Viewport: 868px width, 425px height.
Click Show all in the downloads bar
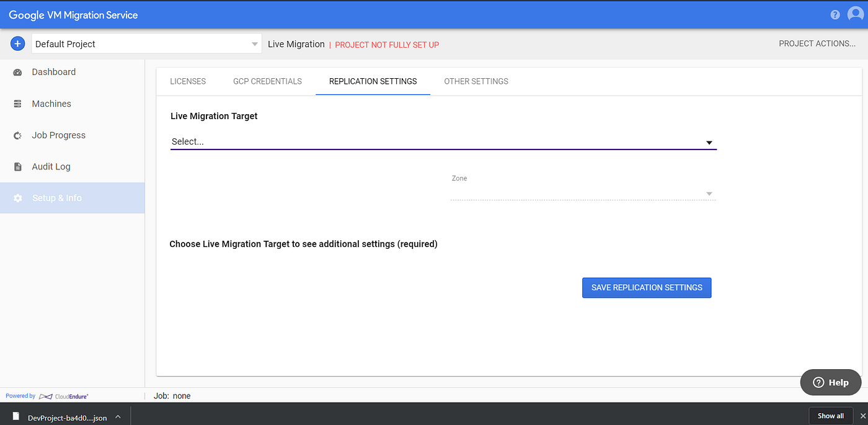[831, 416]
